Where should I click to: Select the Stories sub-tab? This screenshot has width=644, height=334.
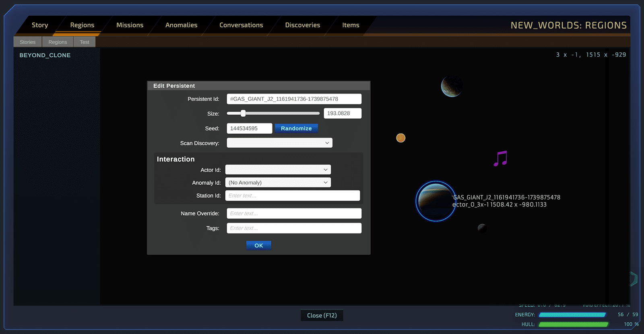(28, 42)
